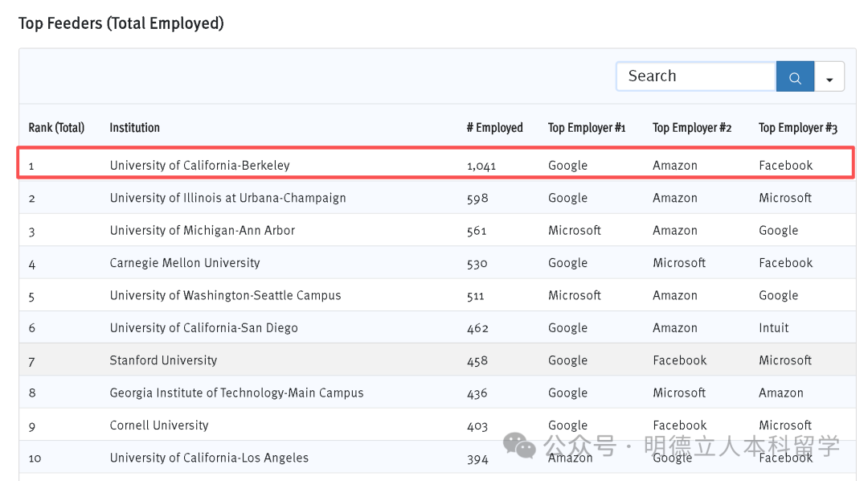Click the 511 employed value
Image resolution: width=868 pixels, height=481 pixels.
pos(475,296)
